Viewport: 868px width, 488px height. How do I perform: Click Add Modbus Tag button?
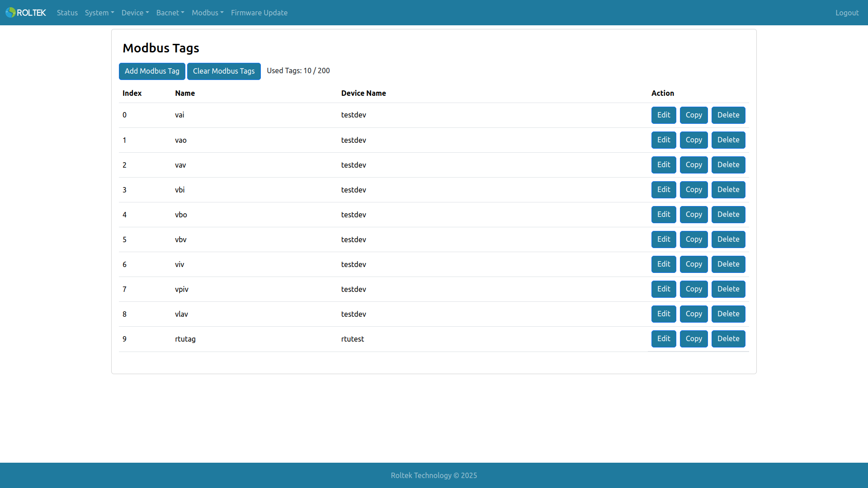point(152,71)
